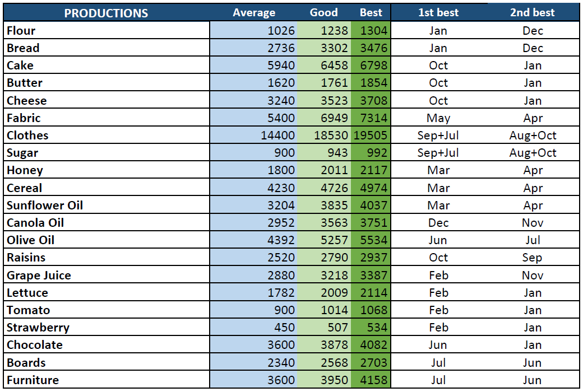The width and height of the screenshot is (583, 392).
Task: Select the Best column header
Action: point(371,13)
